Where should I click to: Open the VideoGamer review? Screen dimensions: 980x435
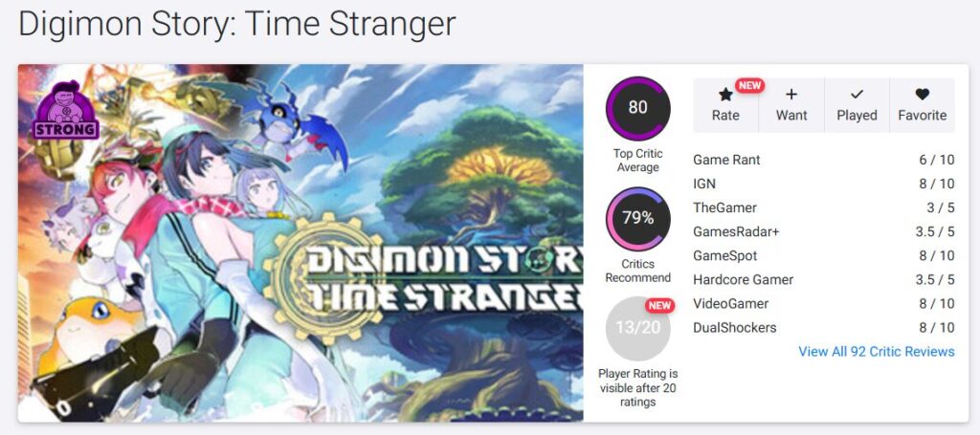pyautogui.click(x=730, y=303)
